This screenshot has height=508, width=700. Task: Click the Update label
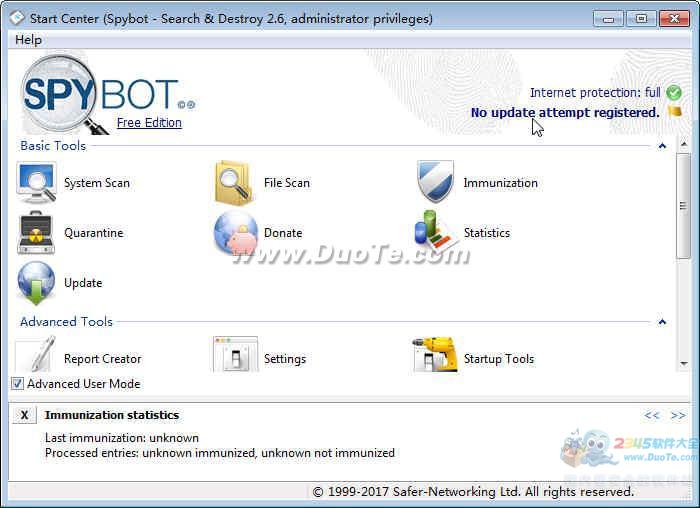(83, 283)
